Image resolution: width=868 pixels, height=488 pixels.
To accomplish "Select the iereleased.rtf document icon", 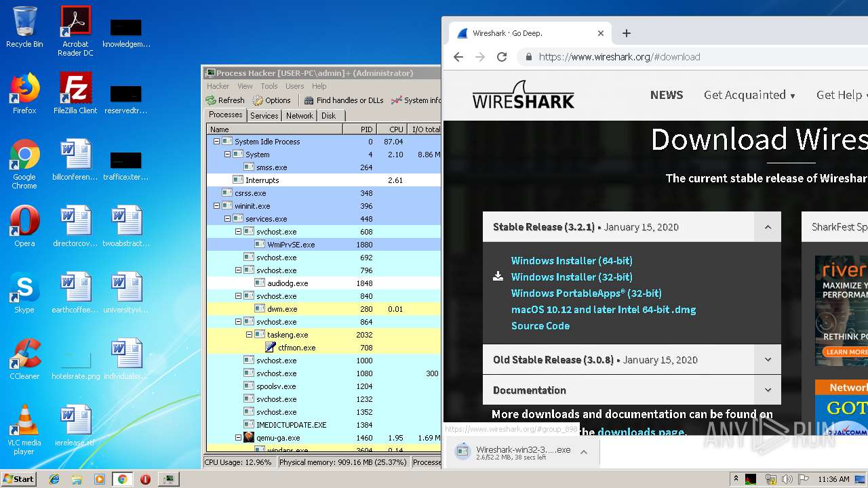I will [x=75, y=426].
